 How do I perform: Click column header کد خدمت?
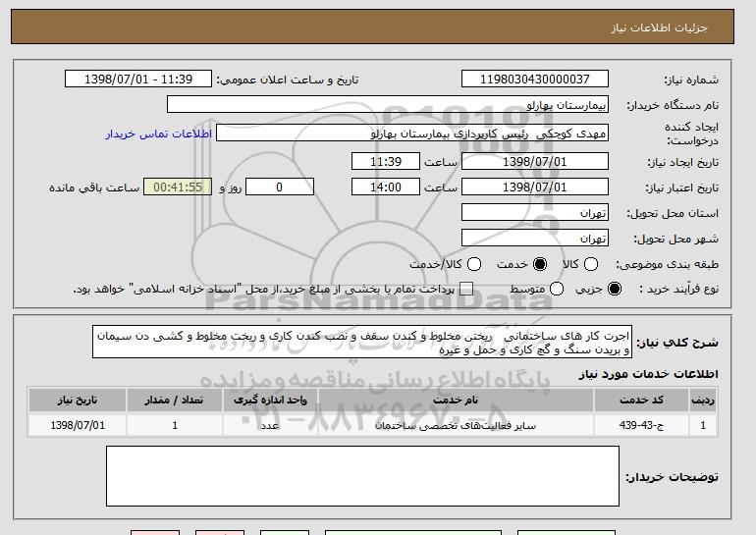tap(641, 401)
